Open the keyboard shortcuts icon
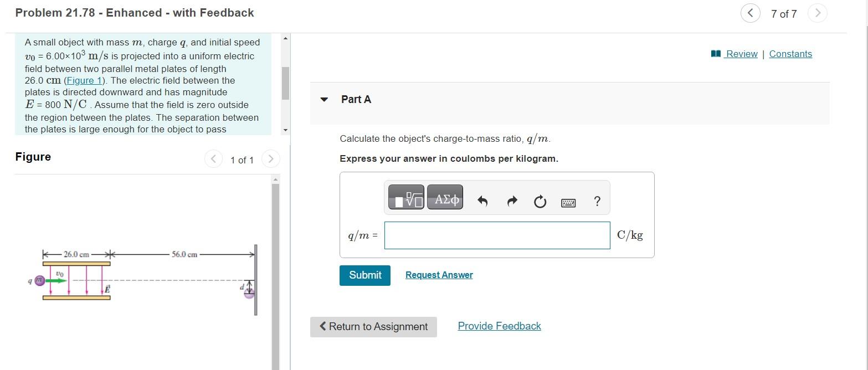 (568, 203)
